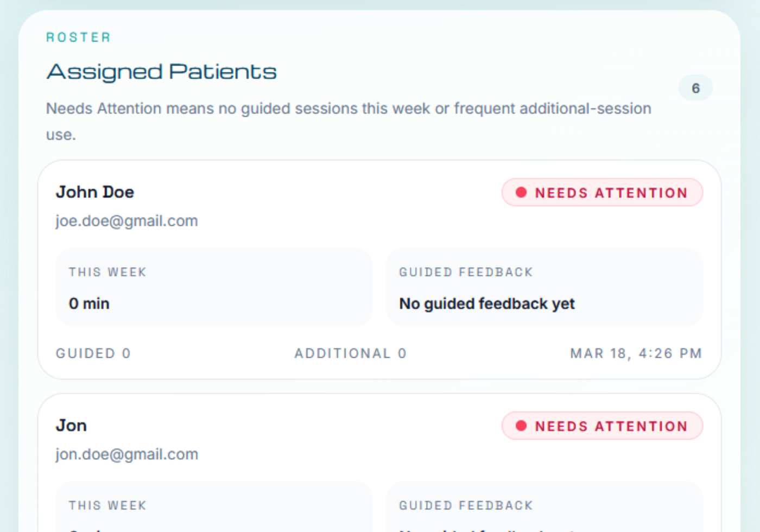Select Jon's Guided Feedback tile
The image size is (760, 532).
coord(544,507)
